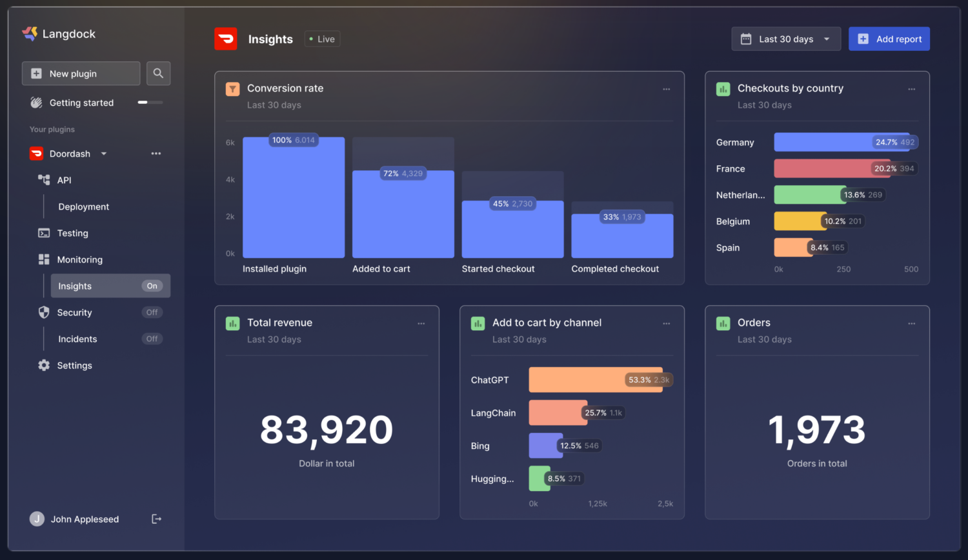Image resolution: width=968 pixels, height=560 pixels.
Task: Click the Installed plugin funnel bar
Action: click(294, 197)
